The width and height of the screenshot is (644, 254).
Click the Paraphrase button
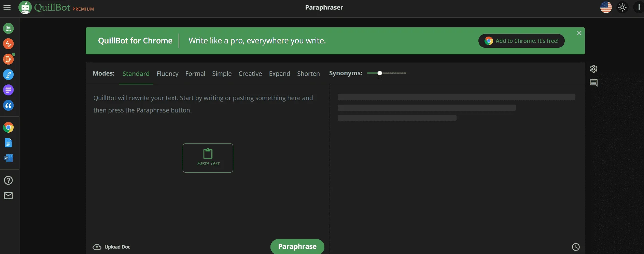[297, 246]
